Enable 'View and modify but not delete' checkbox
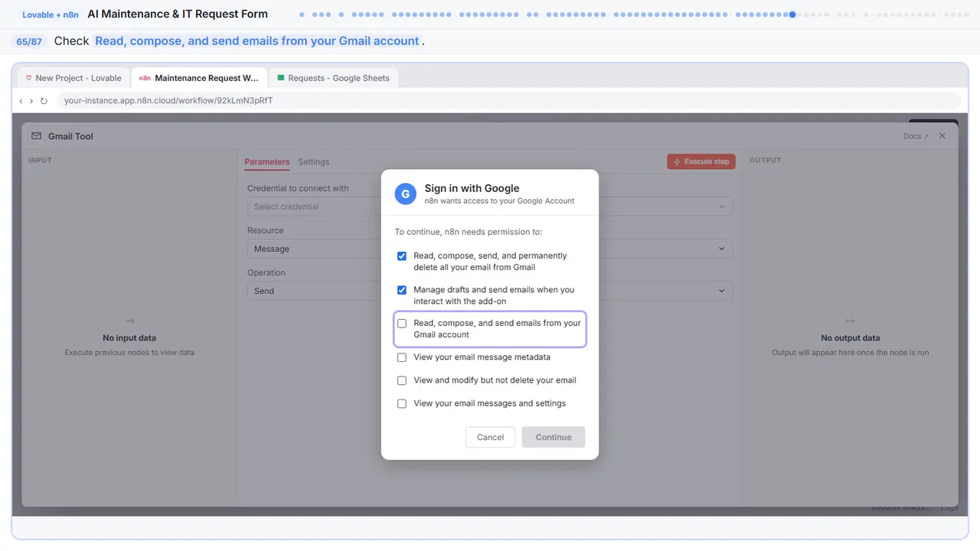 (x=402, y=380)
